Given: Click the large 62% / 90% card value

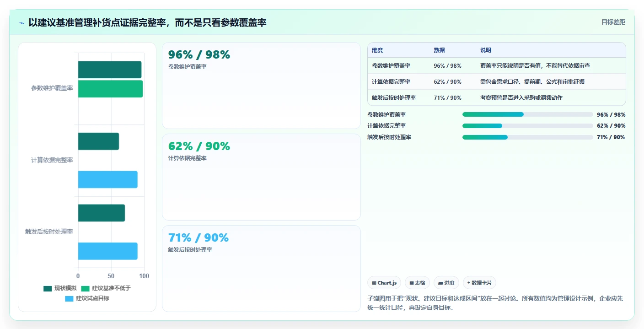Looking at the screenshot, I should point(199,146).
